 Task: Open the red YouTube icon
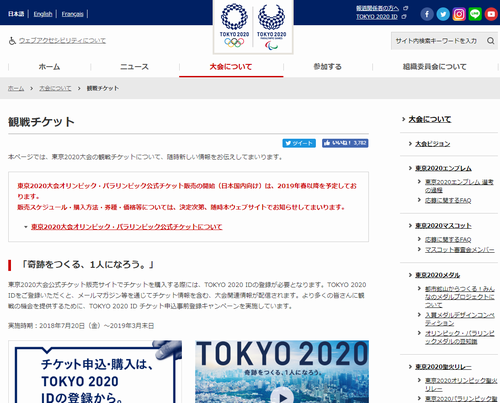coord(491,14)
